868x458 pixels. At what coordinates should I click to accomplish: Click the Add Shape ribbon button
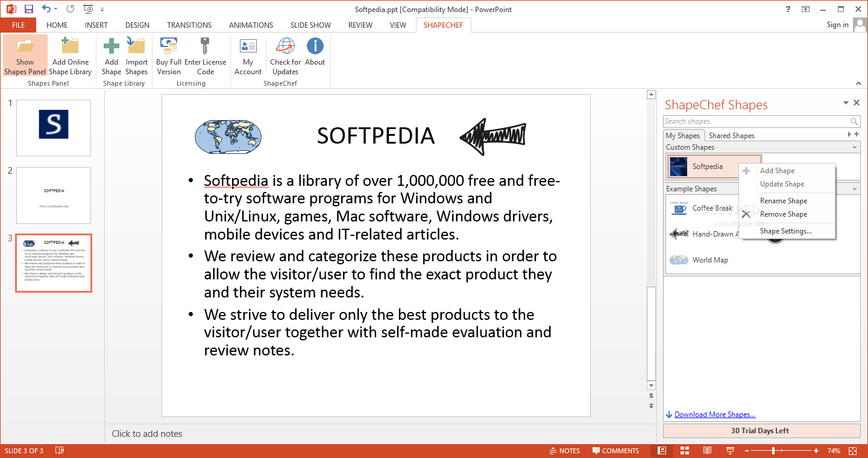pyautogui.click(x=112, y=56)
